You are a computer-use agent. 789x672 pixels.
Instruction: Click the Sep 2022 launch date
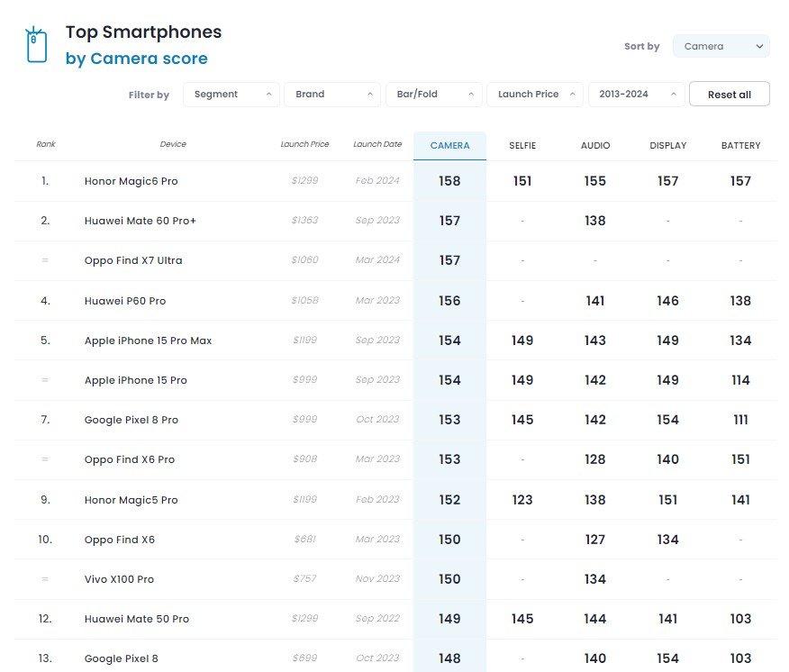tap(377, 619)
